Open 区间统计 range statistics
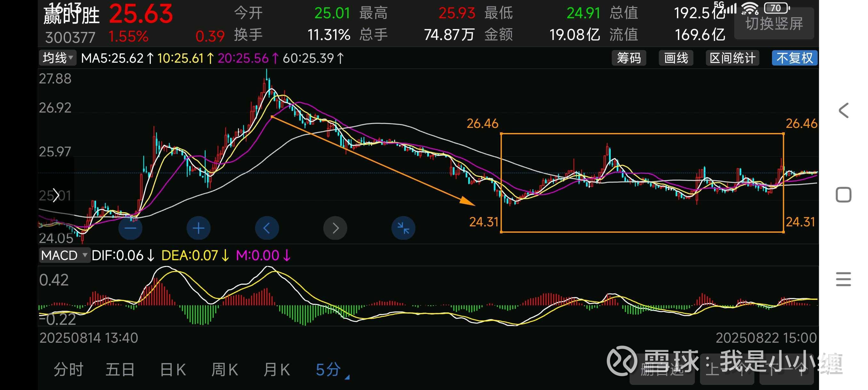Image resolution: width=868 pixels, height=390 pixels. click(x=733, y=58)
